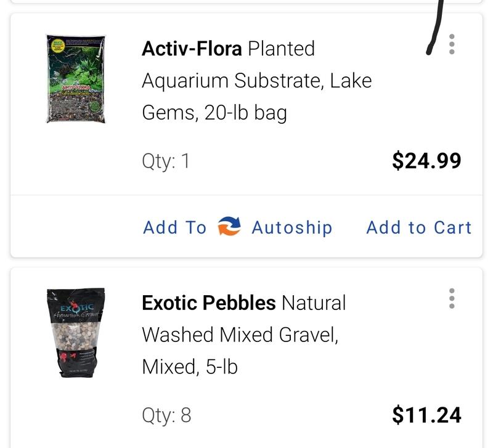493x448 pixels.
Task: Click the word 'Autoship' in the action row
Action: (291, 227)
